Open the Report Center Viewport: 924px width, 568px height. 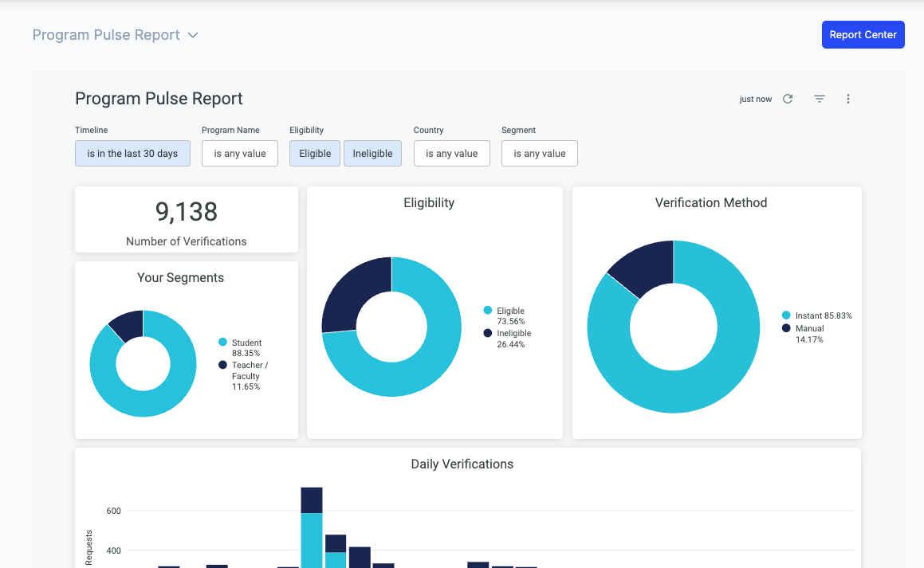(x=863, y=35)
